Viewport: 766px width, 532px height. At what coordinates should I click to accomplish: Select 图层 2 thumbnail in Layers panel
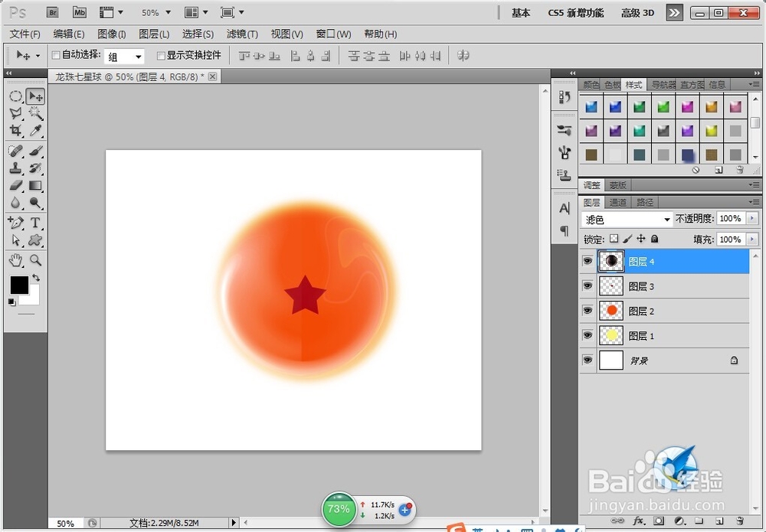click(x=611, y=311)
